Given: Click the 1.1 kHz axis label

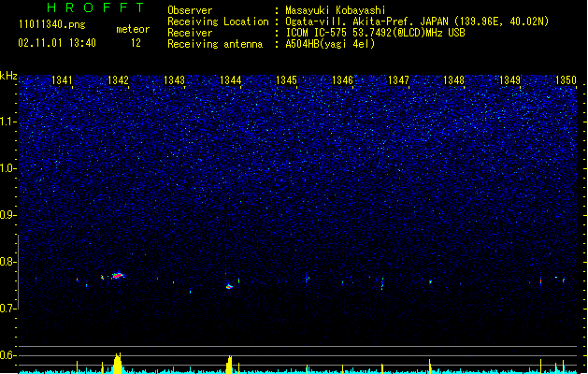Looking at the screenshot, I should [8, 122].
